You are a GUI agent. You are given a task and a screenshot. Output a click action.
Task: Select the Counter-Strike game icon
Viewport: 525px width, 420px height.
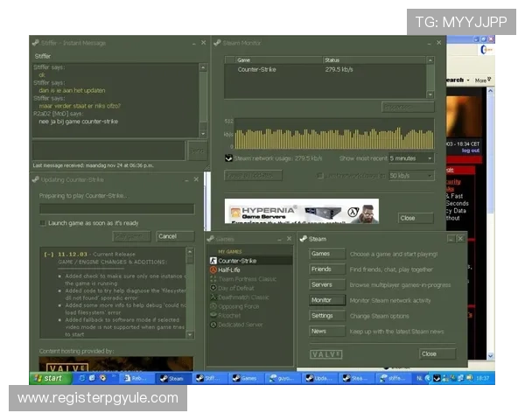(x=213, y=261)
